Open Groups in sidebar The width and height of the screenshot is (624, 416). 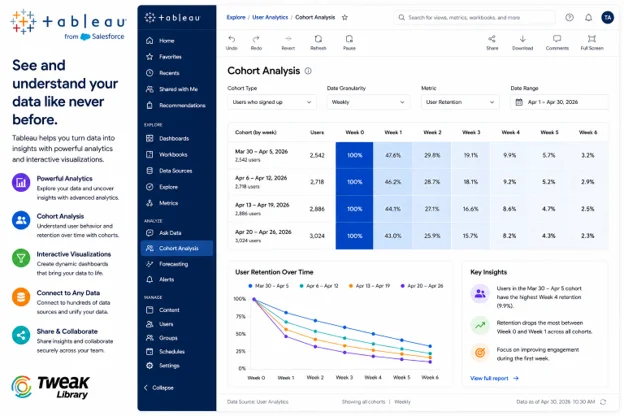[177, 338]
